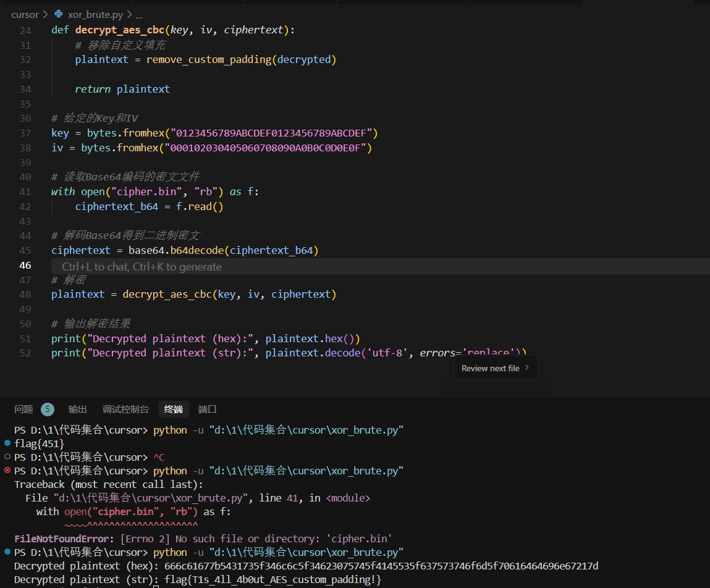
Task: Click the 'cursor' breadcrumb folder
Action: click(x=25, y=14)
